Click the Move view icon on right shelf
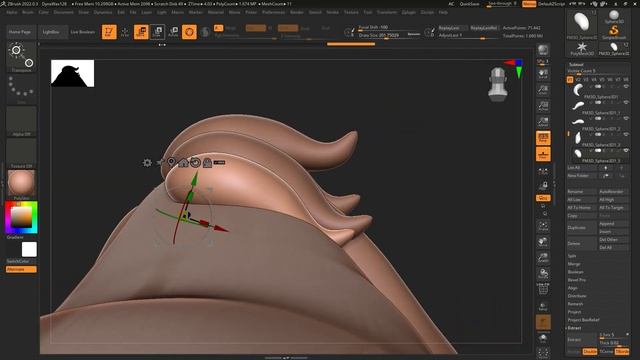 click(543, 242)
